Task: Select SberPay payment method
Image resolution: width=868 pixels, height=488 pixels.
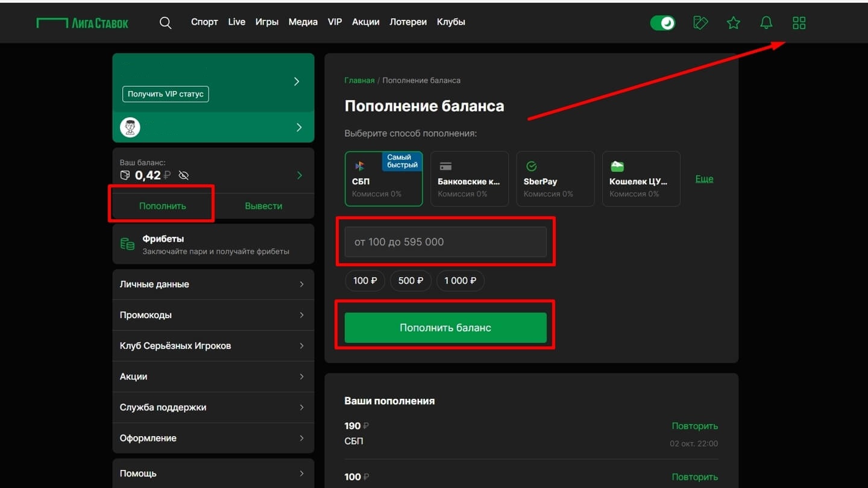Action: 555,179
